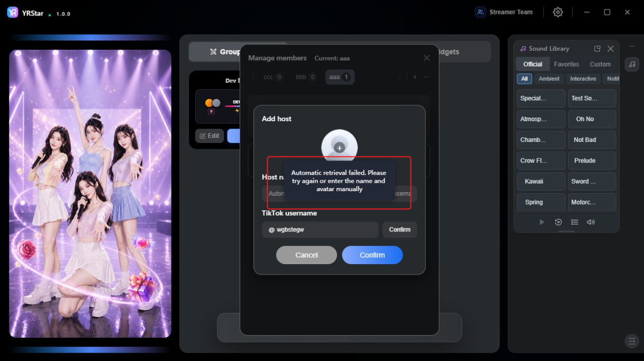Upload a host avatar via plus icon

[340, 148]
